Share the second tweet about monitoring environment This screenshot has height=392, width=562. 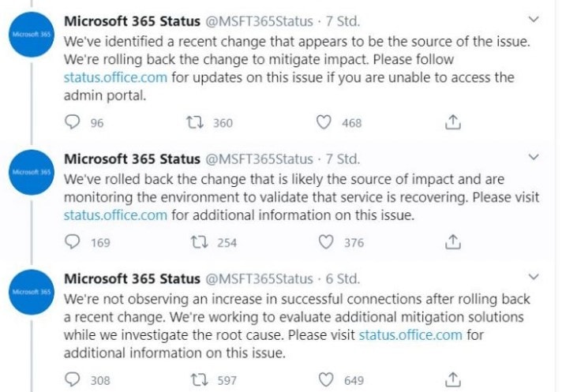(x=453, y=242)
